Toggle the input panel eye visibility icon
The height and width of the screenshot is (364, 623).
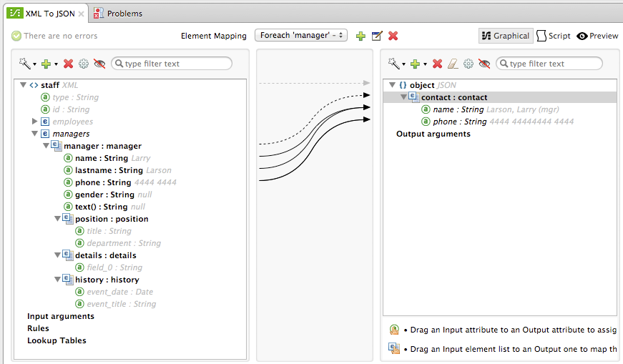point(99,64)
